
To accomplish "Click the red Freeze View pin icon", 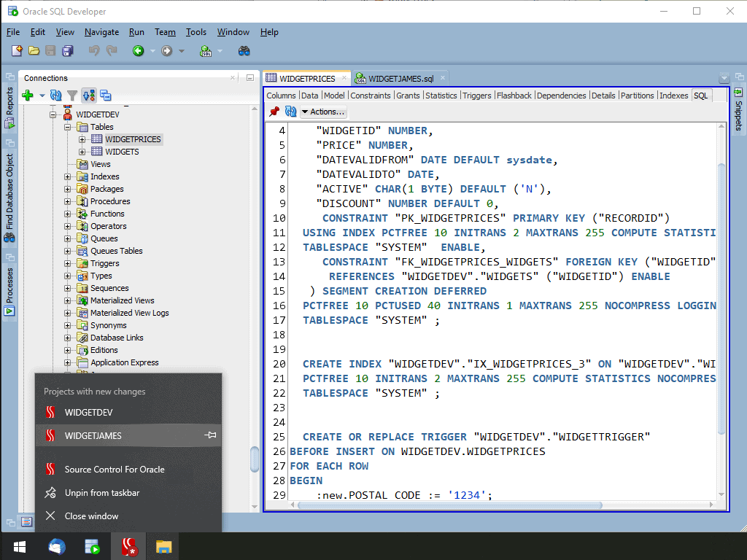I will [274, 112].
